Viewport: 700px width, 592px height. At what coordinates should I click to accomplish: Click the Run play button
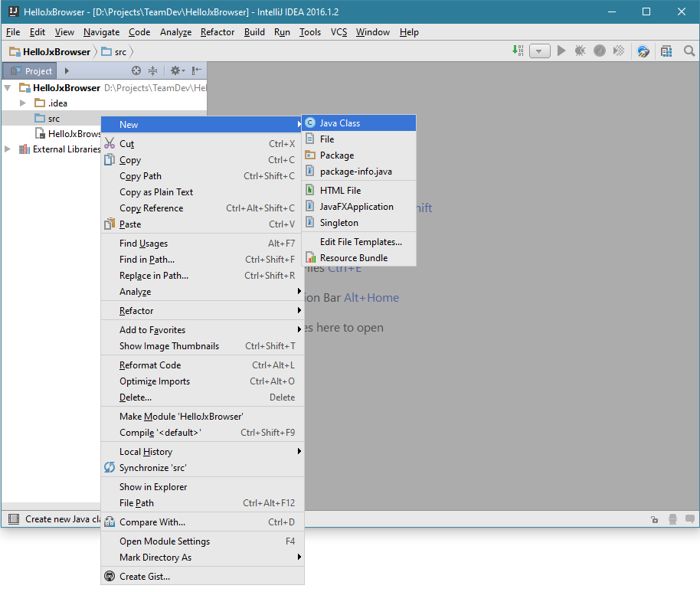(x=561, y=51)
